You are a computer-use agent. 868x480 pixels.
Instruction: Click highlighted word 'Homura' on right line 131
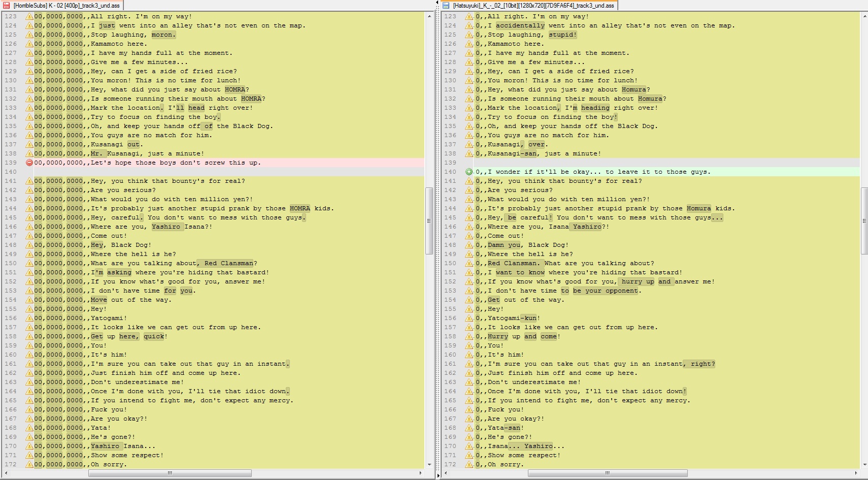click(x=634, y=89)
